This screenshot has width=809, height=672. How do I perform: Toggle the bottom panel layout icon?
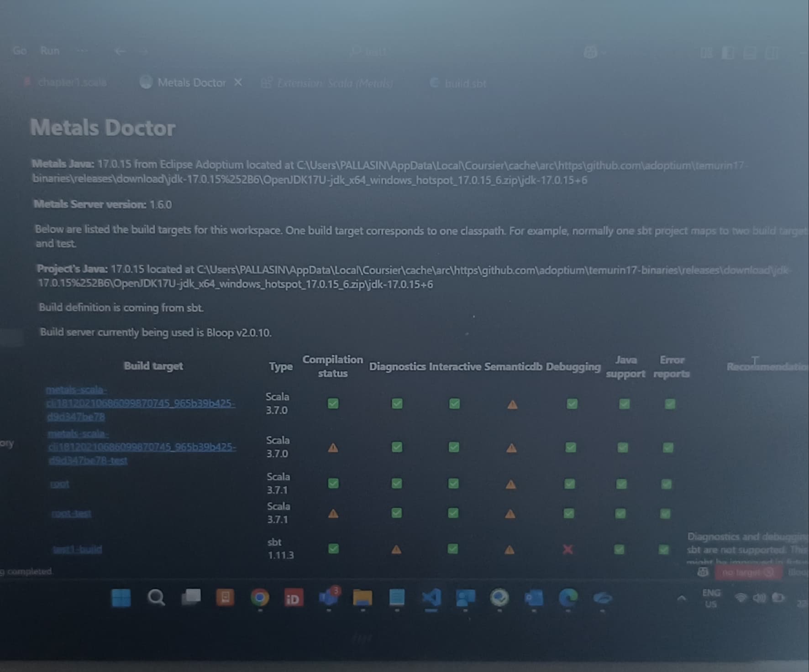(750, 53)
